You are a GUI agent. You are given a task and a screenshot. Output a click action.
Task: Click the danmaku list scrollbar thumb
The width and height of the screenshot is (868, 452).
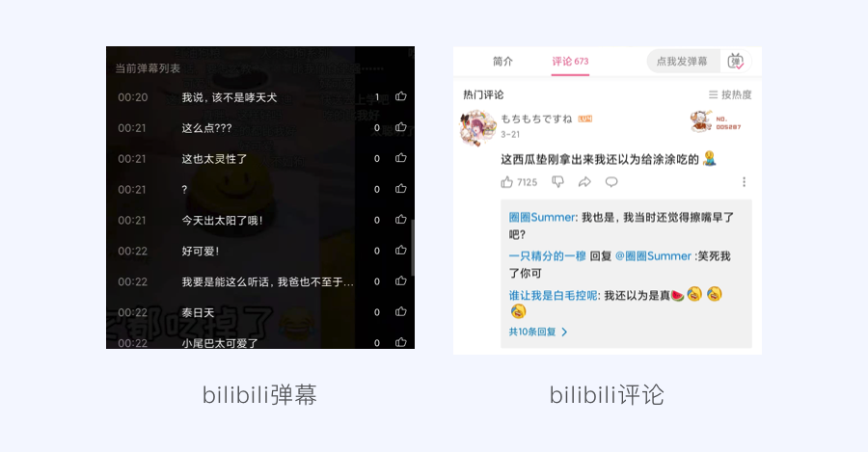pos(413,248)
